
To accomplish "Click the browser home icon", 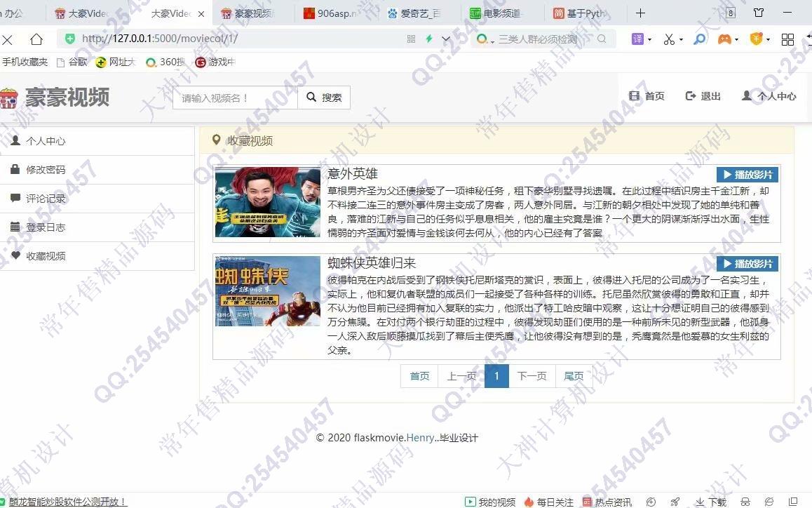I will point(36,39).
